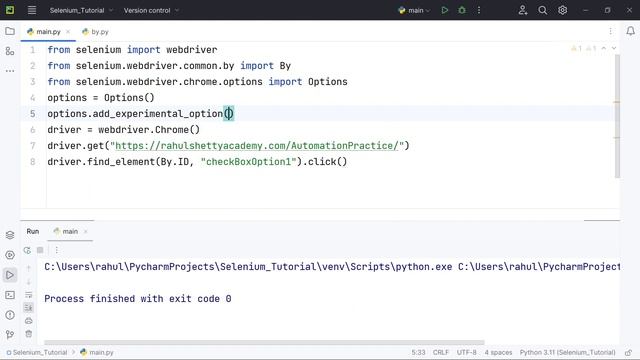
Task: Open Python 3.11 interpreter selector
Action: (x=567, y=353)
